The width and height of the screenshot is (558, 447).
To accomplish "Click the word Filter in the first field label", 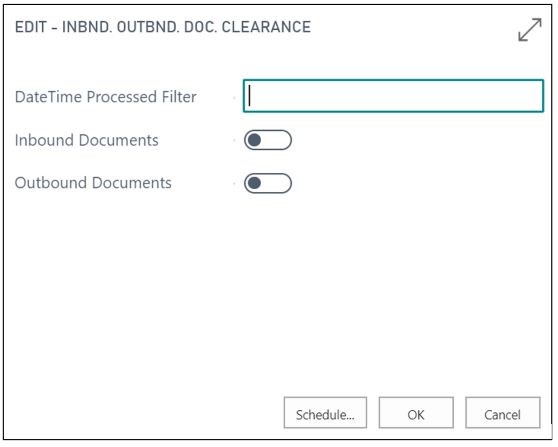I will coord(179,97).
